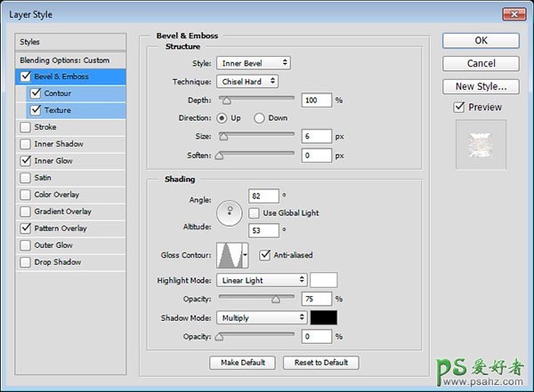Click the style preview thumbnail

[481, 146]
